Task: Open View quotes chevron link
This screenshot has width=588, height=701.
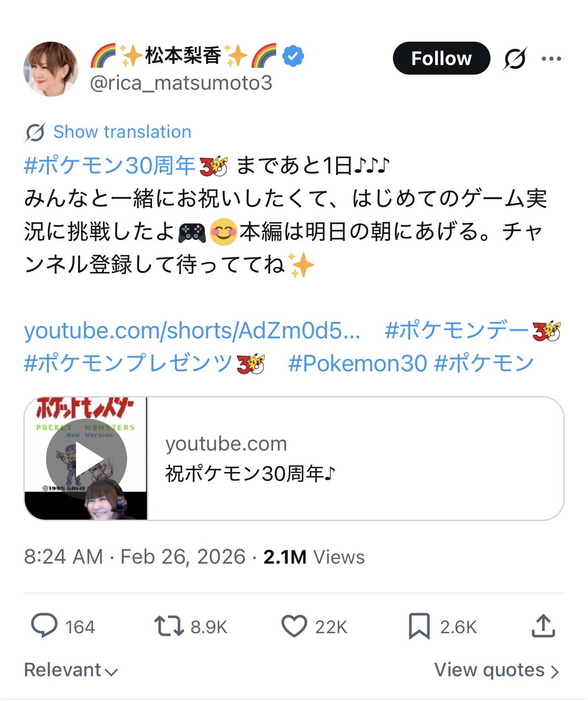Action: [x=496, y=670]
